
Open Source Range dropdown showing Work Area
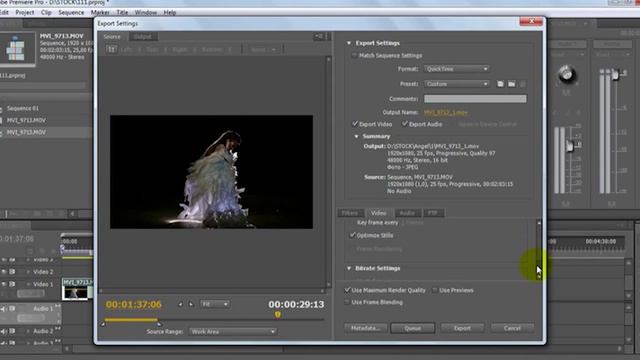click(x=233, y=332)
